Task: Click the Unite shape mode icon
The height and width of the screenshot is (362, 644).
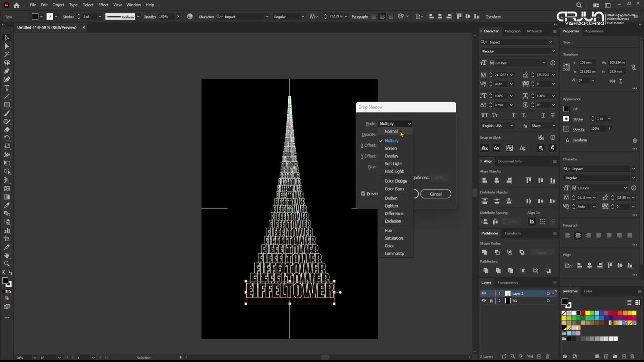Action: click(x=485, y=252)
